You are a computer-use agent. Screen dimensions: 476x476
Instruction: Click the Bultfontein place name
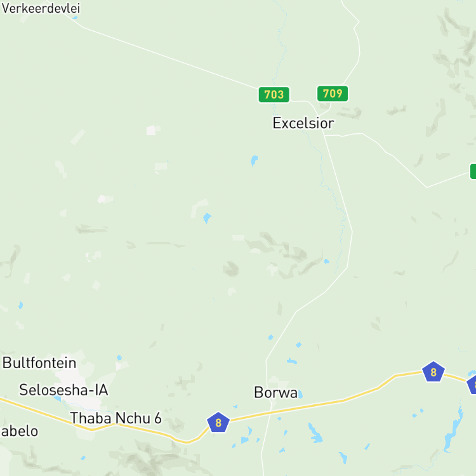click(39, 363)
